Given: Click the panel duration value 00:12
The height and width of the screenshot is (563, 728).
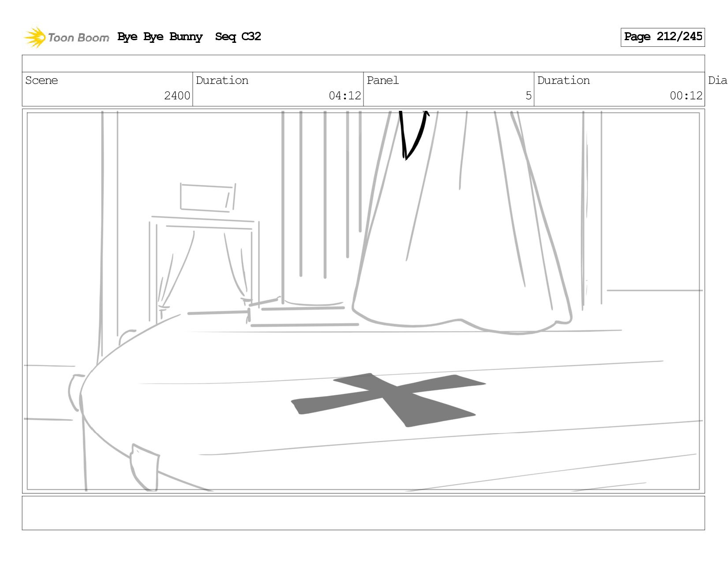Looking at the screenshot, I should [x=686, y=96].
